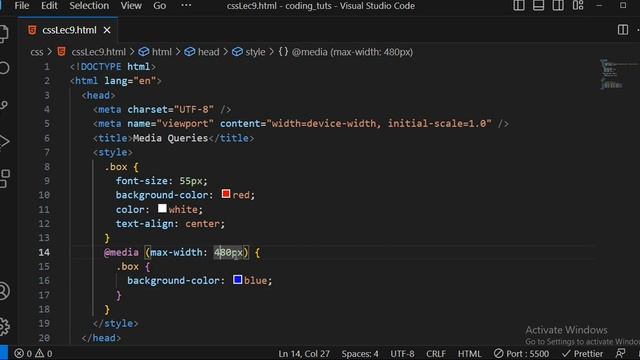Screen dimensions: 640x360
Task: Open the Customize Layout icon
Action: coord(578,6)
